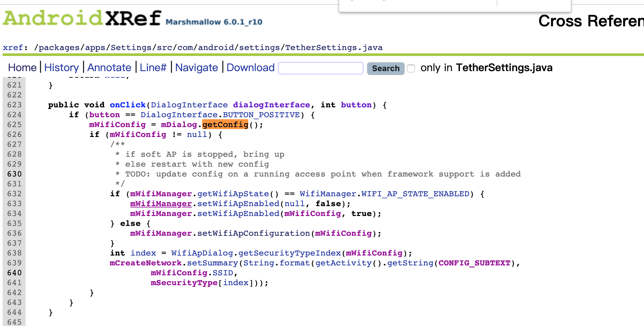Open the Home link
This screenshot has height=326, width=644.
[x=22, y=68]
